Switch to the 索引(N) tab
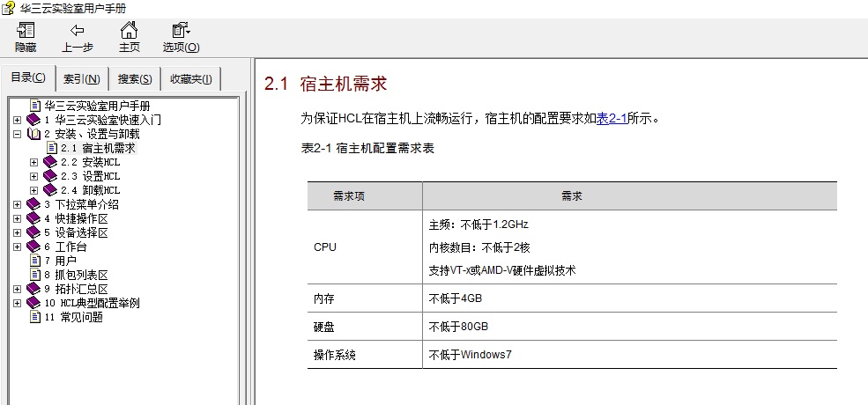This screenshot has height=405, width=868. point(82,79)
